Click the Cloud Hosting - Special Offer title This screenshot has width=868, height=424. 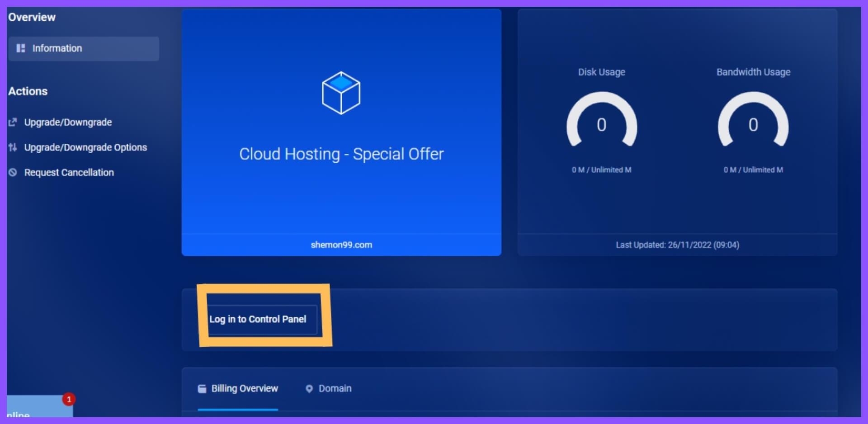coord(341,154)
